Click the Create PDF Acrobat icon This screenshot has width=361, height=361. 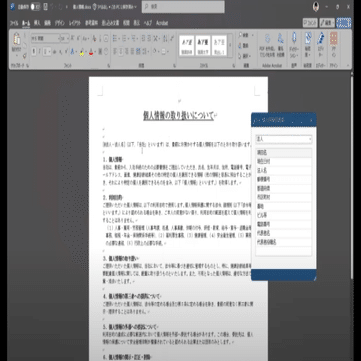coord(267,39)
